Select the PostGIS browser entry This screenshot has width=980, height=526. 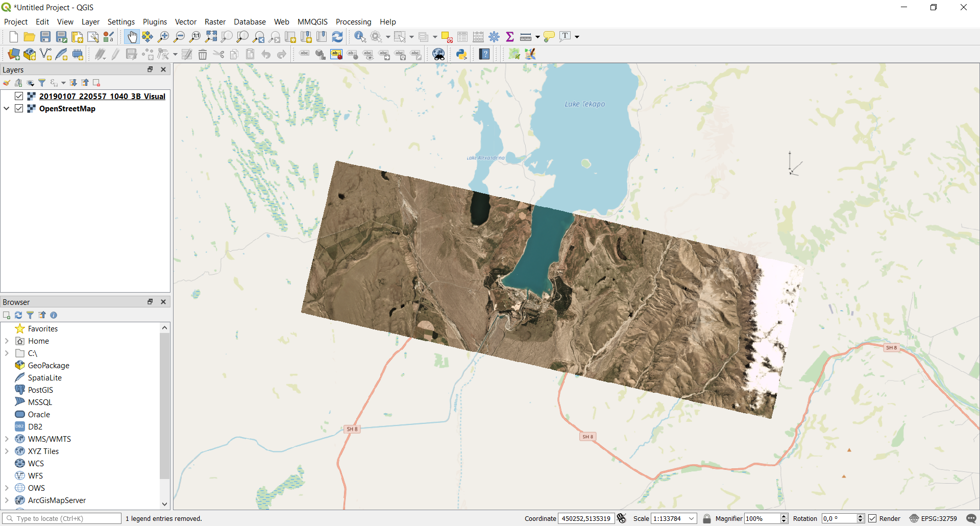[40, 390]
